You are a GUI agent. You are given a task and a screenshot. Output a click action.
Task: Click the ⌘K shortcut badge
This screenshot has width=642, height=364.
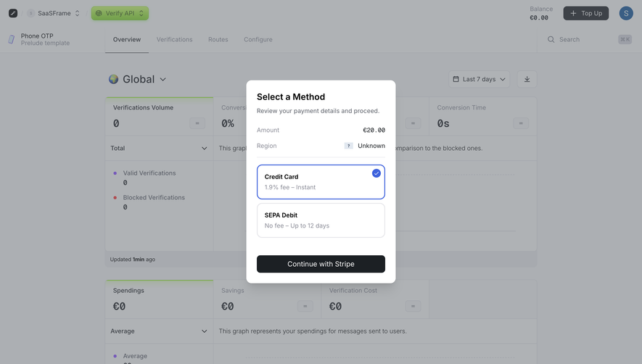point(625,39)
